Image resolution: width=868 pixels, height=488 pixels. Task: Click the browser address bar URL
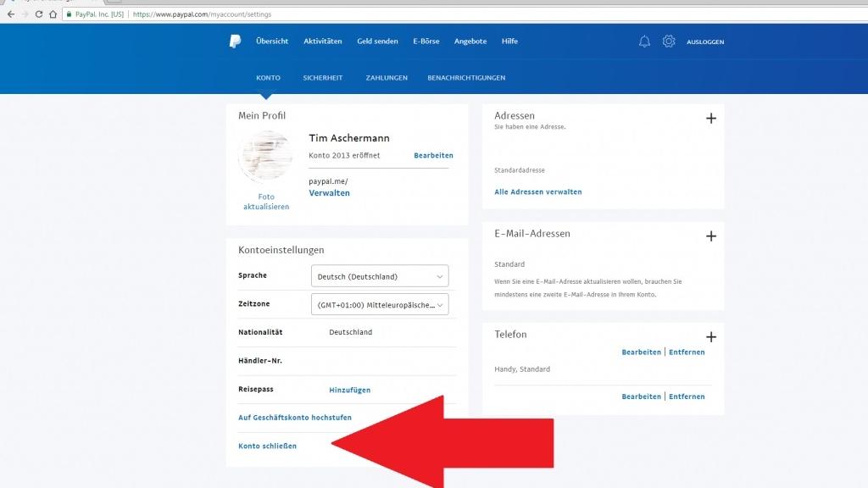tap(202, 14)
